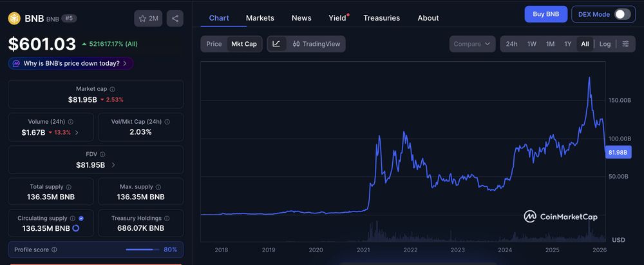Image resolution: width=644 pixels, height=265 pixels.
Task: Select Price chart view
Action: tap(214, 44)
